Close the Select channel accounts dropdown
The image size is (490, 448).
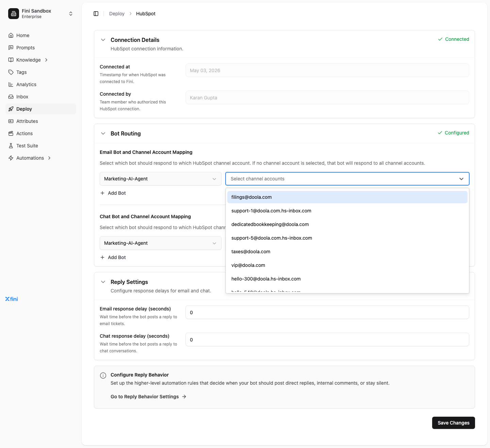(461, 179)
